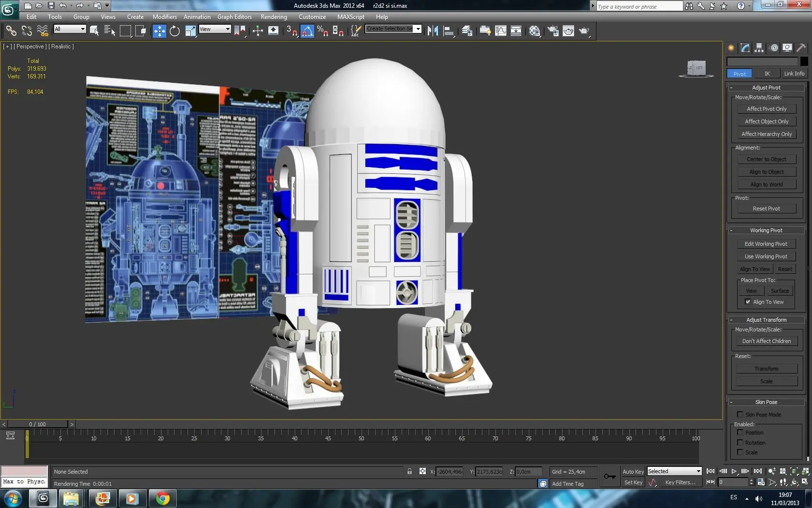Viewport: 812px width, 508px height.
Task: Click the Save File icon in title bar
Action: tap(51, 5)
